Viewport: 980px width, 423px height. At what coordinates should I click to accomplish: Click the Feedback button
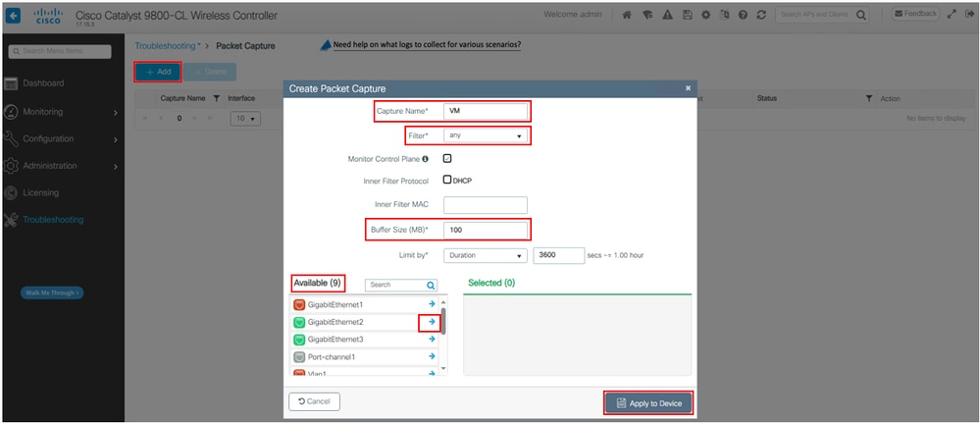pyautogui.click(x=915, y=14)
